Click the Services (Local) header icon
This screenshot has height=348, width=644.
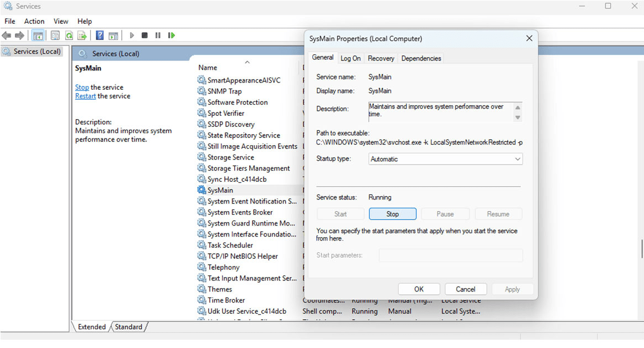coord(83,53)
